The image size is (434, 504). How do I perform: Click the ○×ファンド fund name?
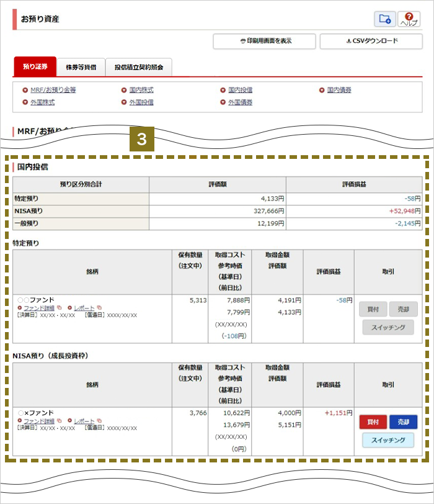point(36,413)
